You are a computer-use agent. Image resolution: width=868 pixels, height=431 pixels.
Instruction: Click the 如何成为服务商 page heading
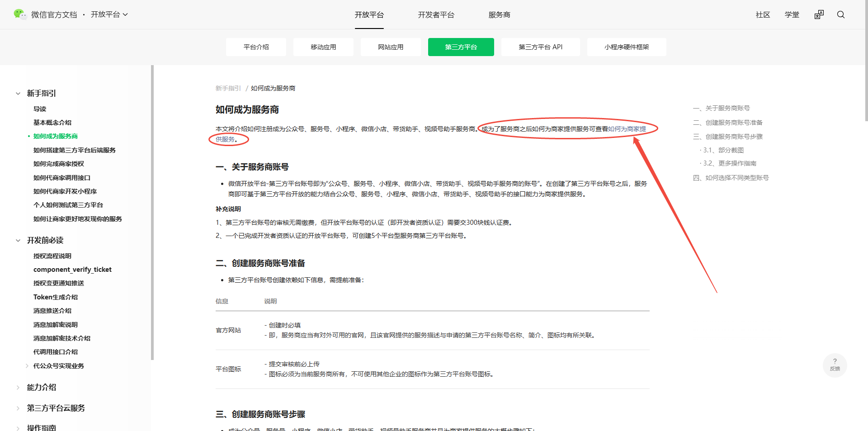247,109
